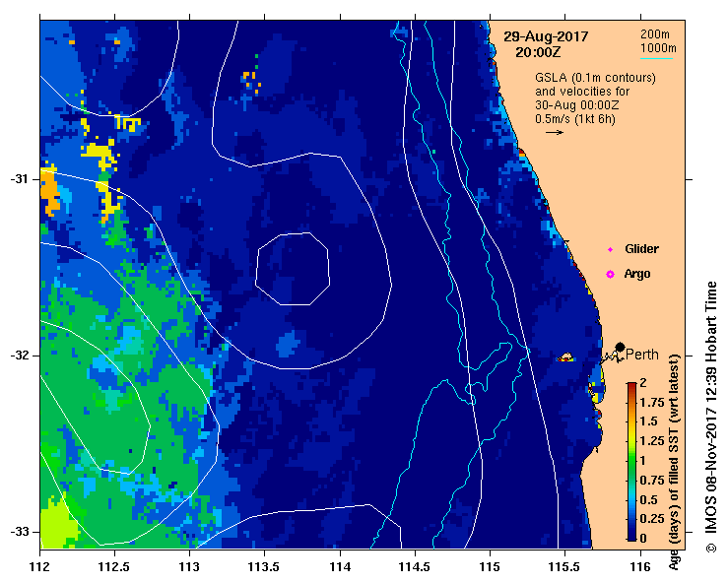Click the '1000m' depth contour label
Image resolution: width=728 pixels, height=583 pixels.
pyautogui.click(x=658, y=48)
